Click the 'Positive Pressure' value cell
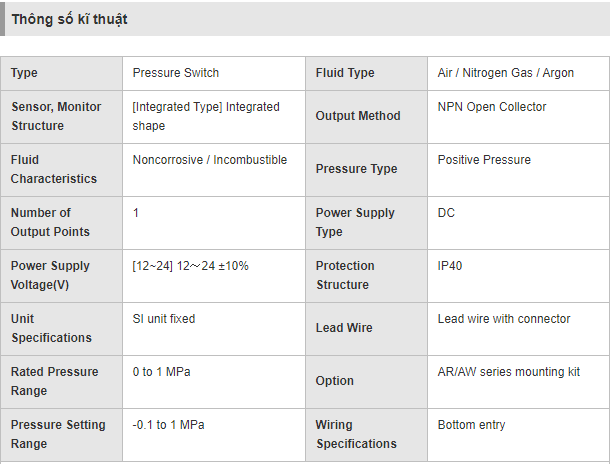 click(518, 170)
